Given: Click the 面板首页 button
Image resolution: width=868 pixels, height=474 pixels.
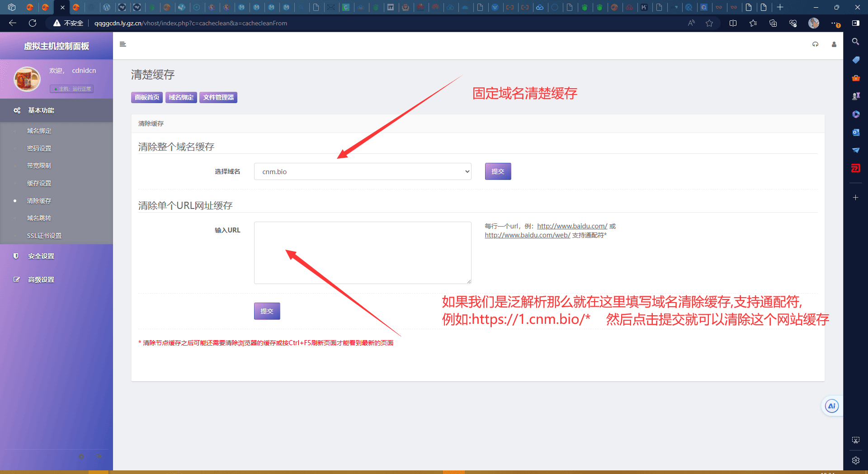Looking at the screenshot, I should pos(147,97).
